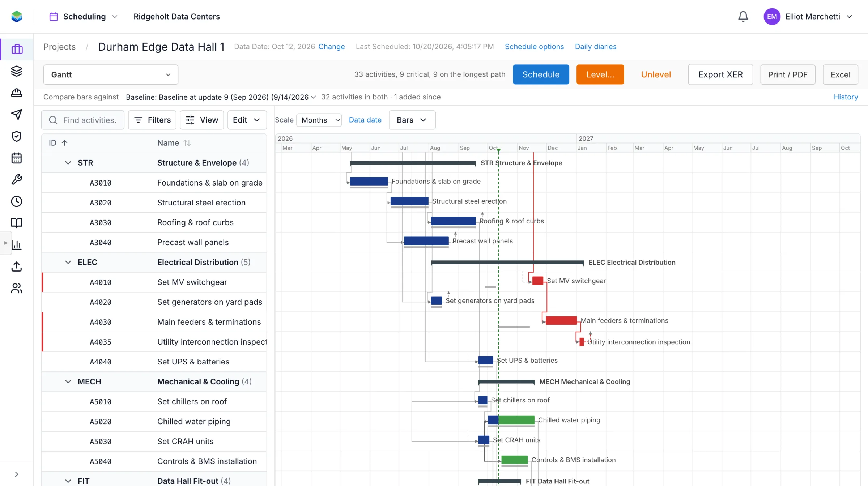
Task: Open the Scheduling module menu
Action: pos(84,17)
